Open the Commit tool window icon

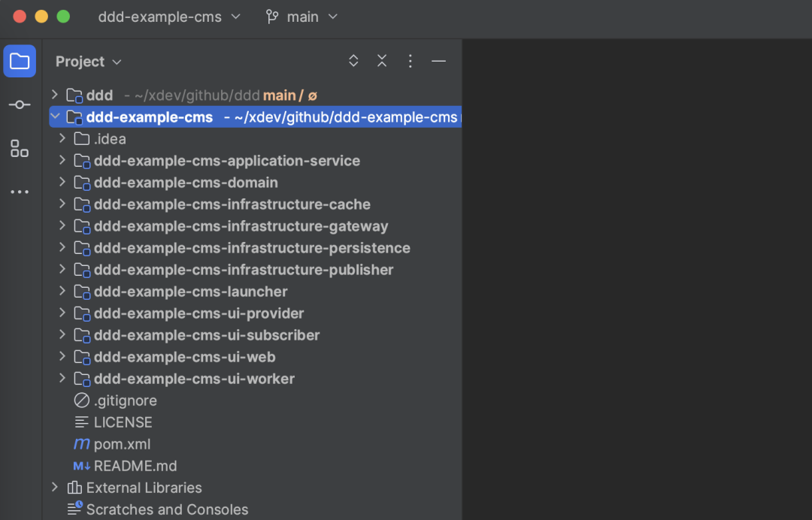(20, 104)
